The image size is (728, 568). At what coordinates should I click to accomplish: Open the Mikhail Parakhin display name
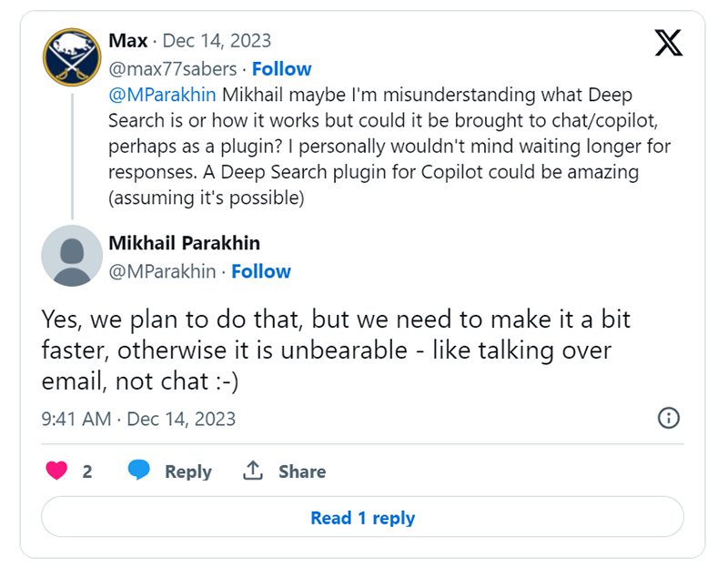click(x=185, y=243)
